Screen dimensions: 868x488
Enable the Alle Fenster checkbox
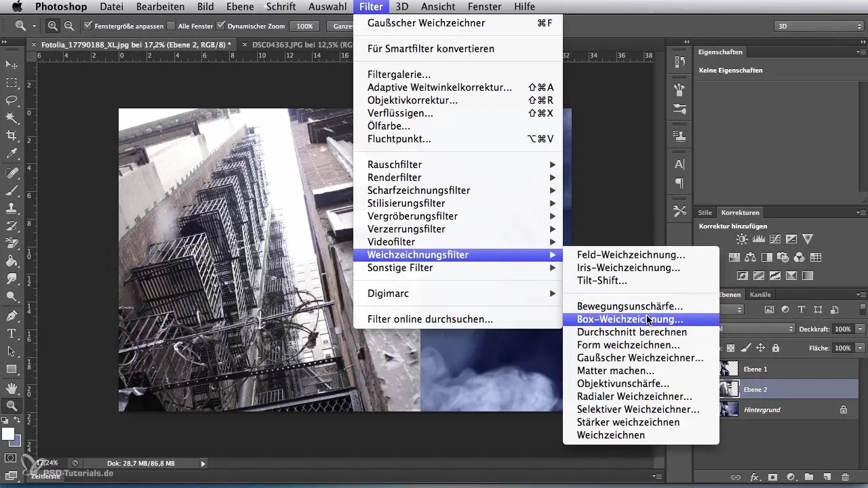[172, 26]
